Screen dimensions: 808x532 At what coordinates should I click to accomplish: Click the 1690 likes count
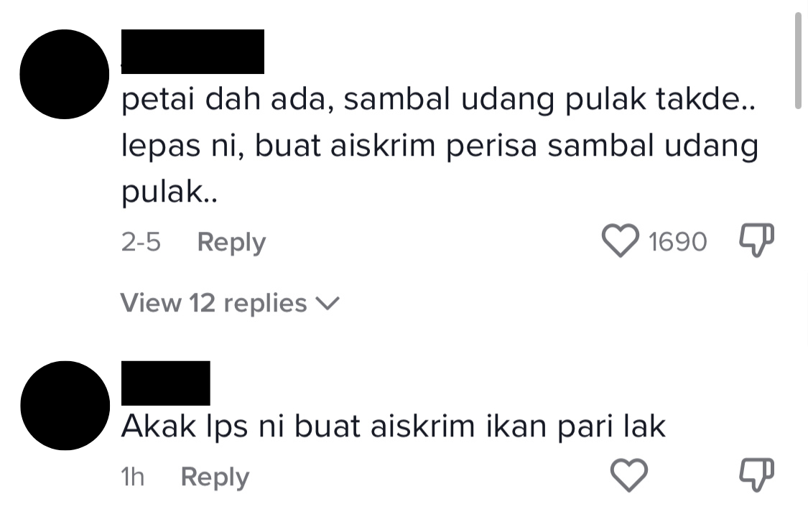677,241
